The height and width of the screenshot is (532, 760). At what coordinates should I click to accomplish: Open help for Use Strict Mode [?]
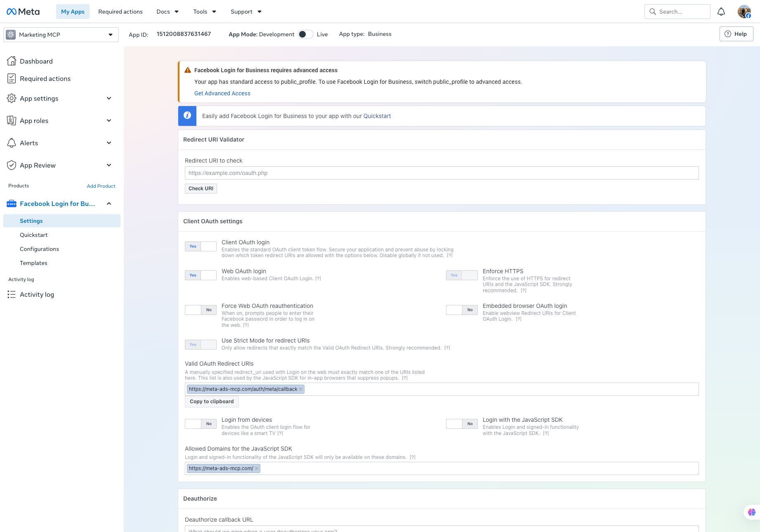[447, 348]
